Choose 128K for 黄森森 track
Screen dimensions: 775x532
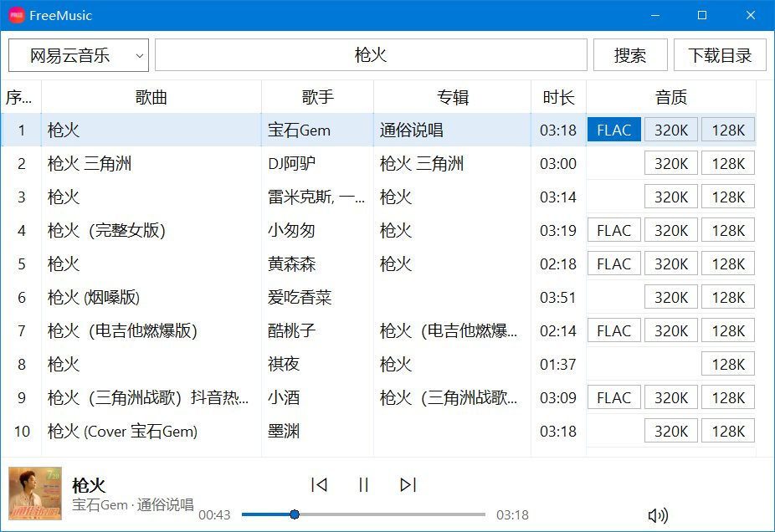728,263
